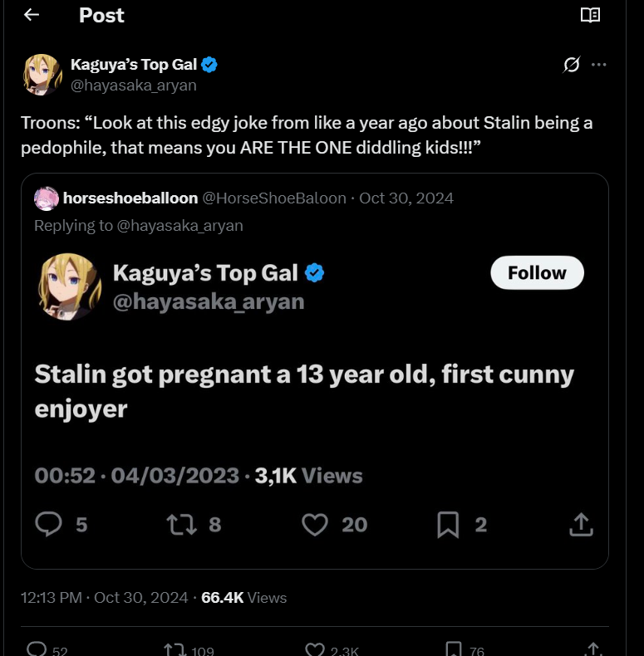Open the three-dots more options menu
The image size is (644, 656).
tap(599, 65)
